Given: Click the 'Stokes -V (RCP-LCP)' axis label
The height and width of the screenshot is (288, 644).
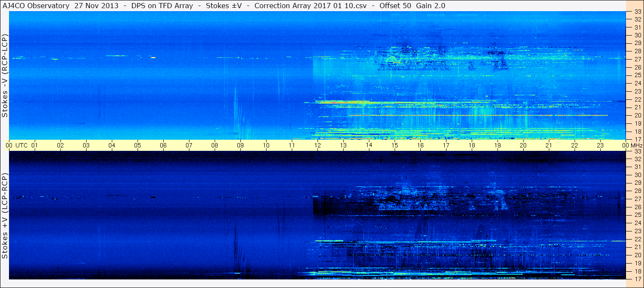Looking at the screenshot, I should tap(5, 75).
